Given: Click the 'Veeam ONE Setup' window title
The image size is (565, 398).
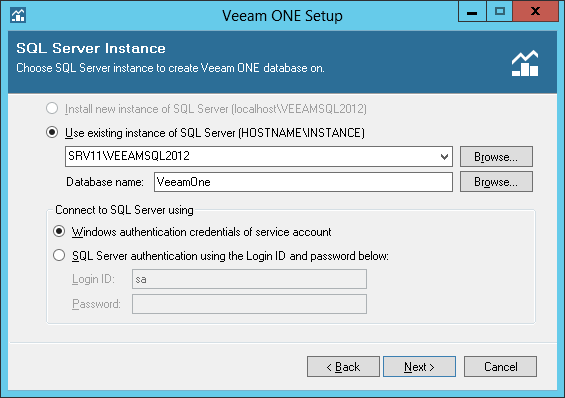Looking at the screenshot, I should pos(282,16).
